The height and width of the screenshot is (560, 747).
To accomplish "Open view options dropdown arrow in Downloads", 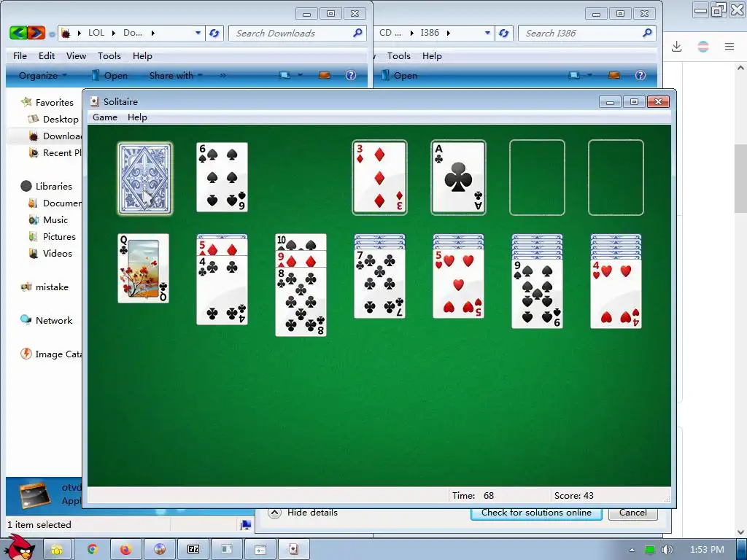I will click(x=300, y=75).
